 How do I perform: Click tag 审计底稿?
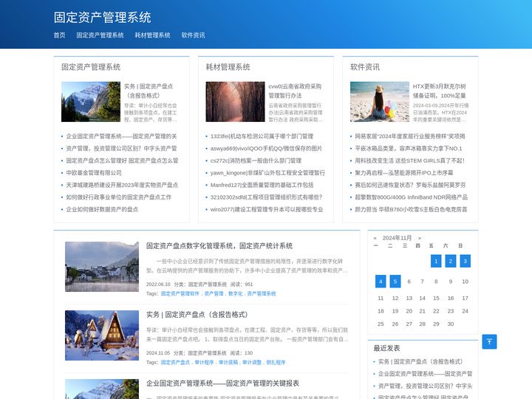tap(228, 362)
